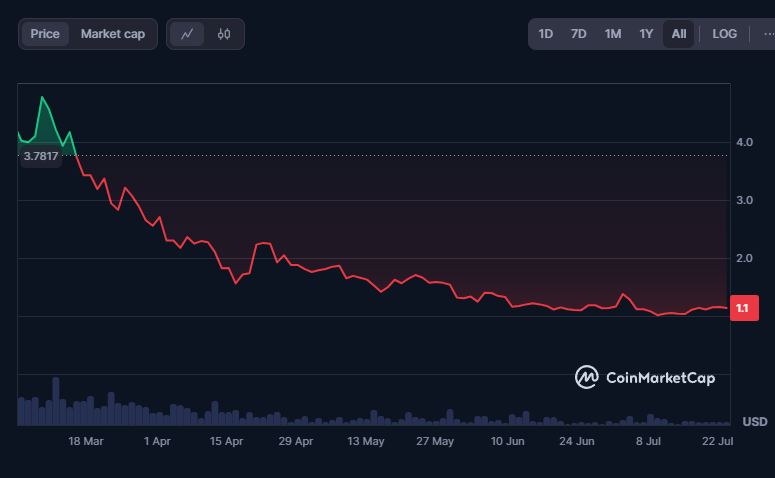The height and width of the screenshot is (478, 775).
Task: Switch to candlestick chart icon
Action: 224,34
